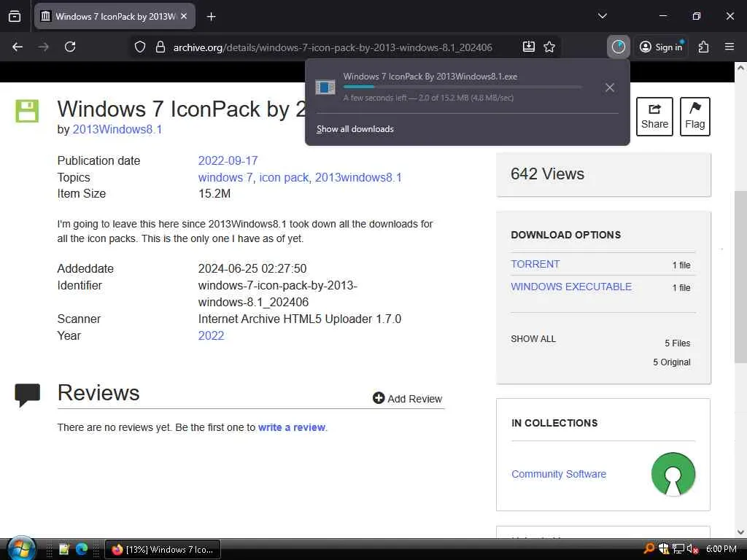747x560 pixels.
Task: Click the Flag button
Action: pos(695,117)
